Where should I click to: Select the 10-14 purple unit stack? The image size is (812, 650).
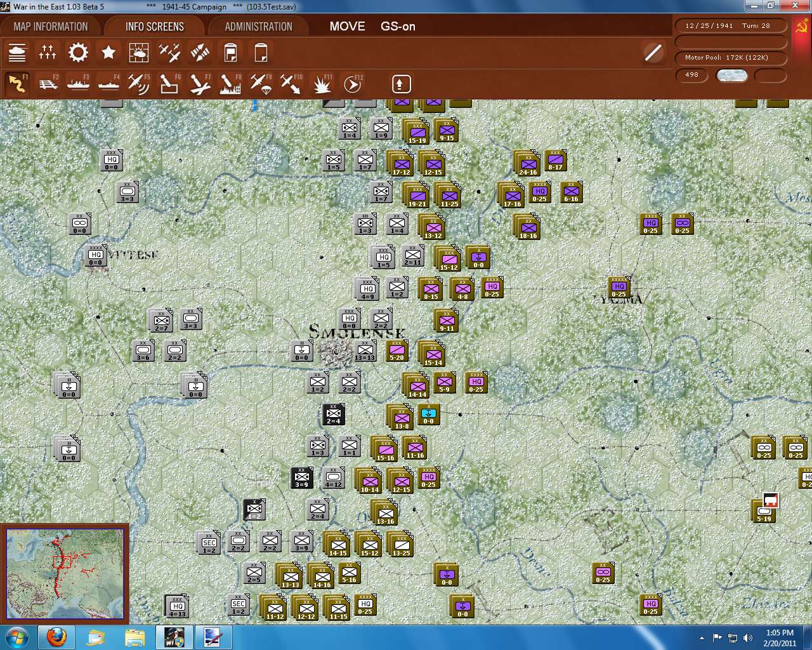(x=369, y=481)
